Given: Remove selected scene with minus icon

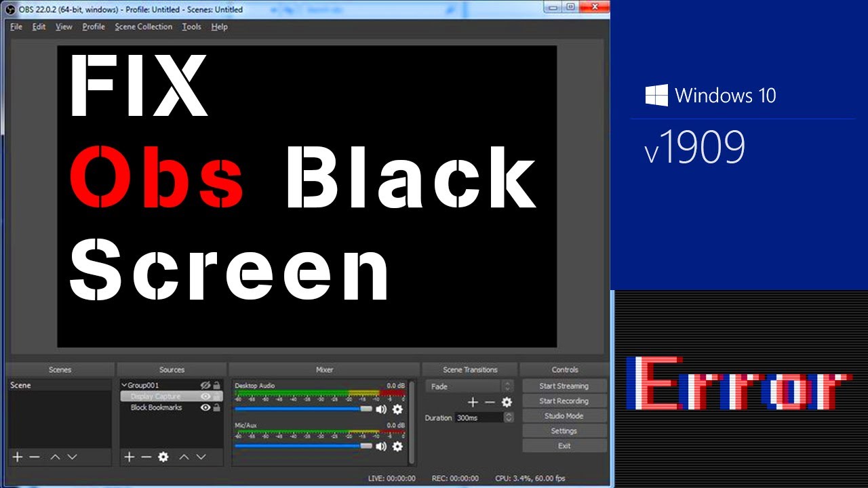Looking at the screenshot, I should 34,457.
